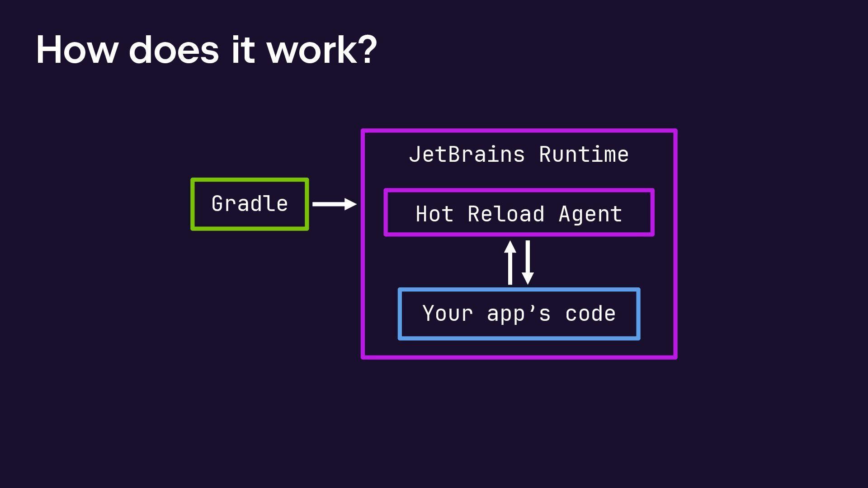Click the word 'JetBrains' in the container label
The image size is (868, 488).
tap(467, 155)
